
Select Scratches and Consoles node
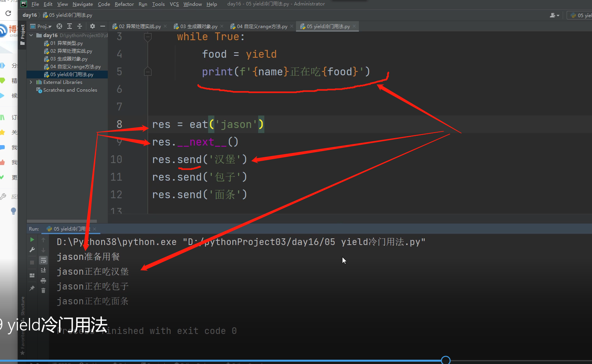(67, 90)
